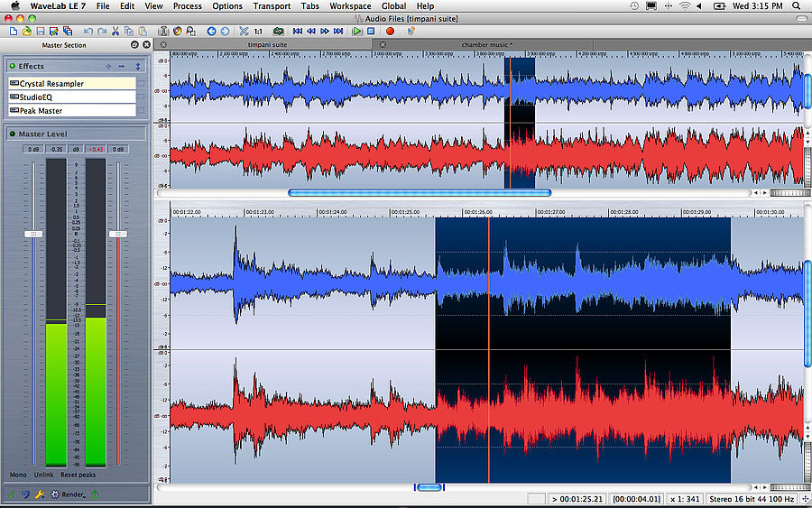Jump to end of the file
The height and width of the screenshot is (508, 812).
(338, 31)
